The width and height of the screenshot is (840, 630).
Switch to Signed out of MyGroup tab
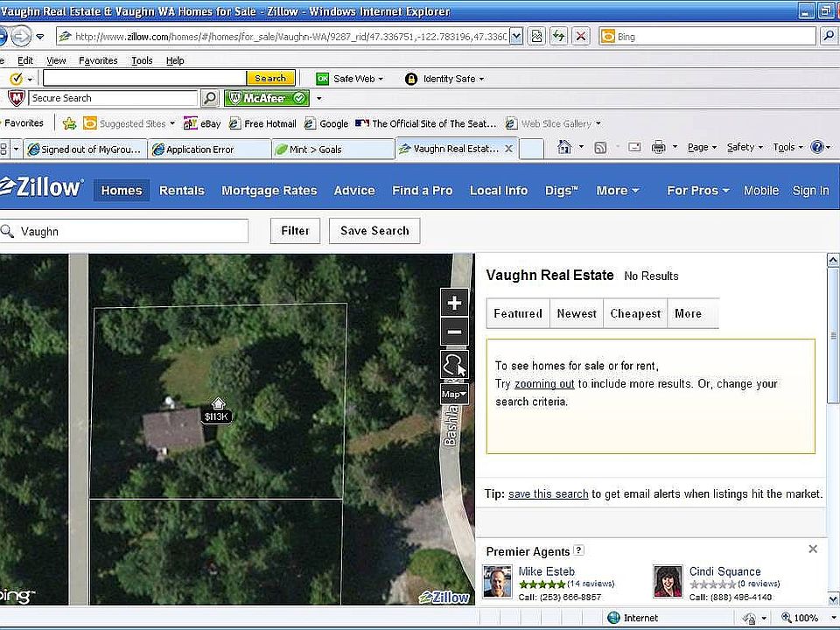tap(86, 150)
